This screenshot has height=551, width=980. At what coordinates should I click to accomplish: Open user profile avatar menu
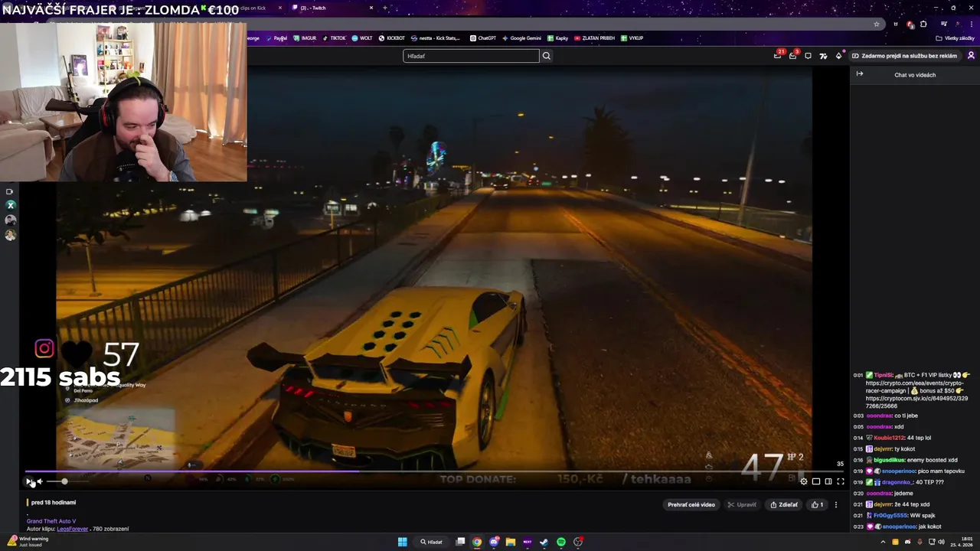971,56
